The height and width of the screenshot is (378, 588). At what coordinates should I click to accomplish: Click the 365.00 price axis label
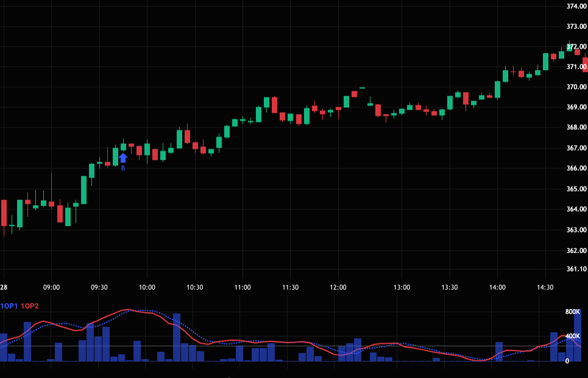576,189
